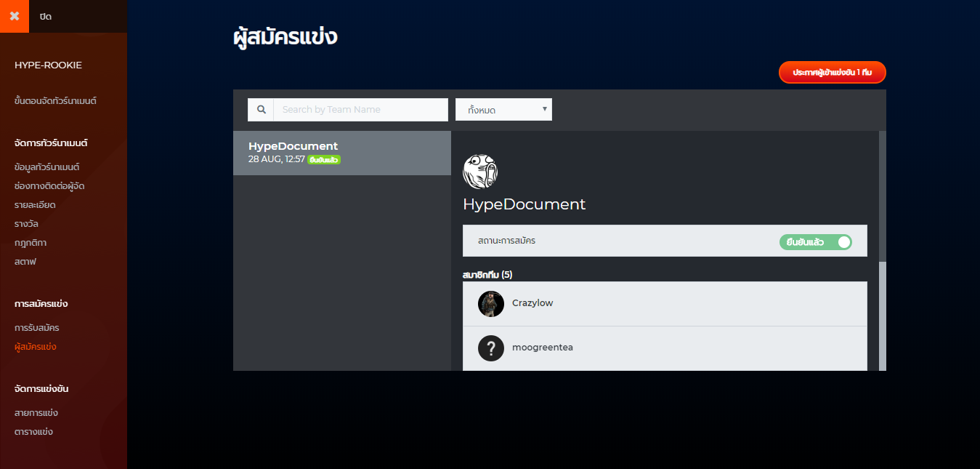Open ขั้นตอนจัดทัวร์นาเมนต์ sidebar link
The image size is (980, 469).
pyautogui.click(x=55, y=101)
